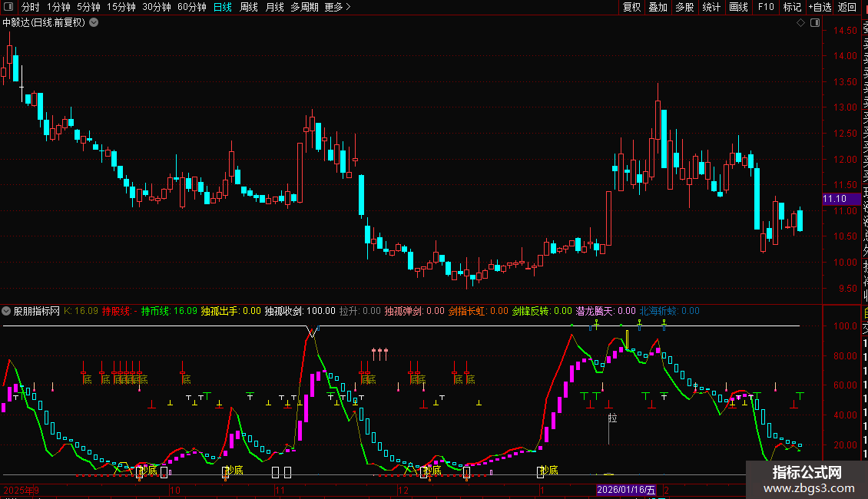Select the 60分钟 period tab
The width and height of the screenshot is (868, 499).
191,7
